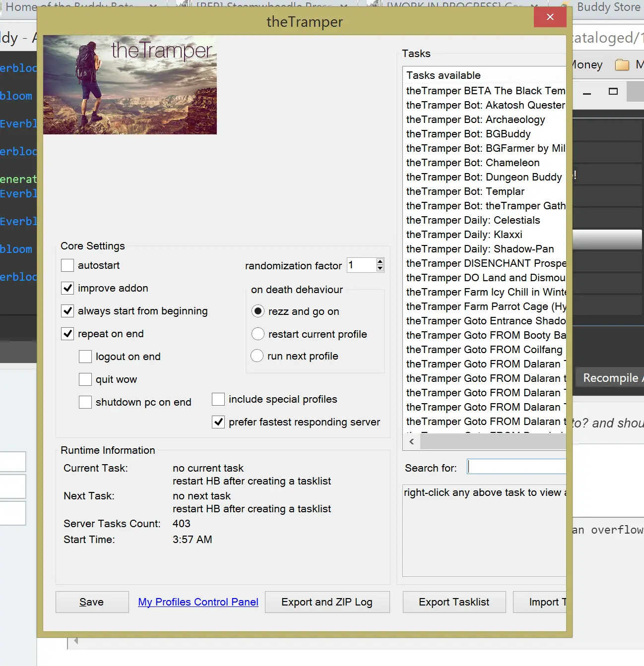Viewport: 644px width, 666px height.
Task: Choose run next profile on death
Action: click(x=257, y=356)
